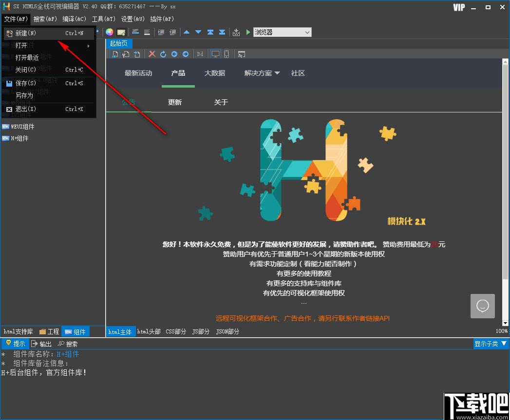This screenshot has height=420, width=510.
Task: Click the Bd toolbar button
Action: click(x=200, y=54)
